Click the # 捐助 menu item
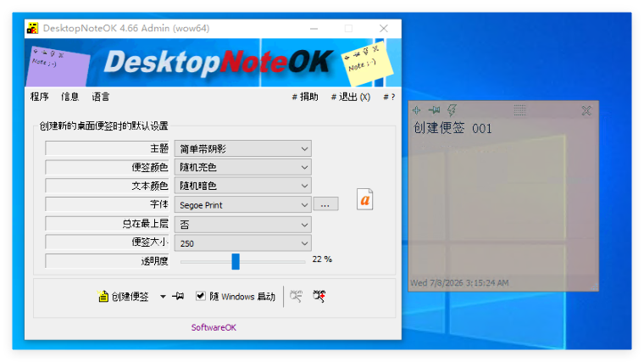Viewport: 644px width, 362px height. click(x=305, y=97)
